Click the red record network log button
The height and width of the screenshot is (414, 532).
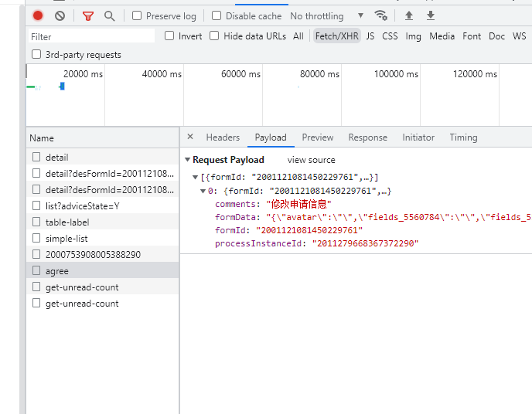click(38, 15)
